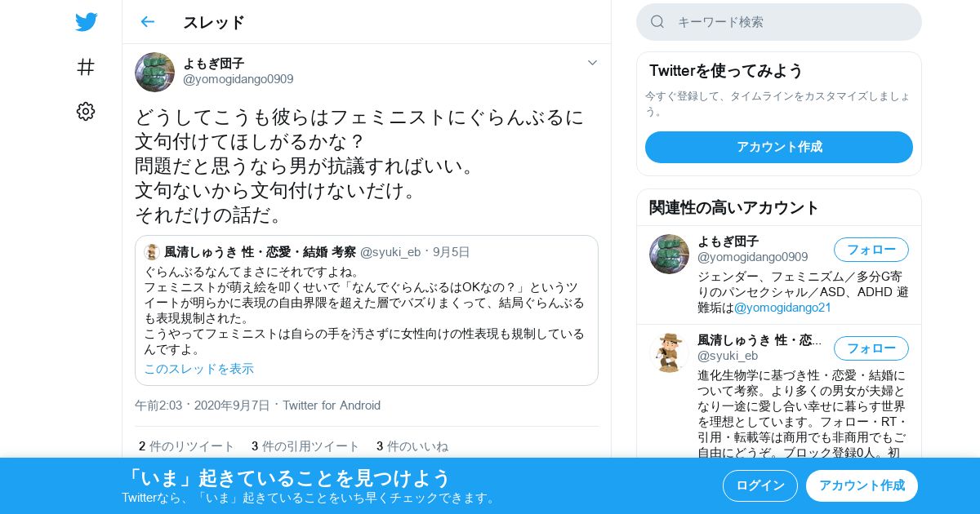Open よもぎ団子 avatar on the tweet
This screenshot has height=514, width=980.
tap(154, 72)
